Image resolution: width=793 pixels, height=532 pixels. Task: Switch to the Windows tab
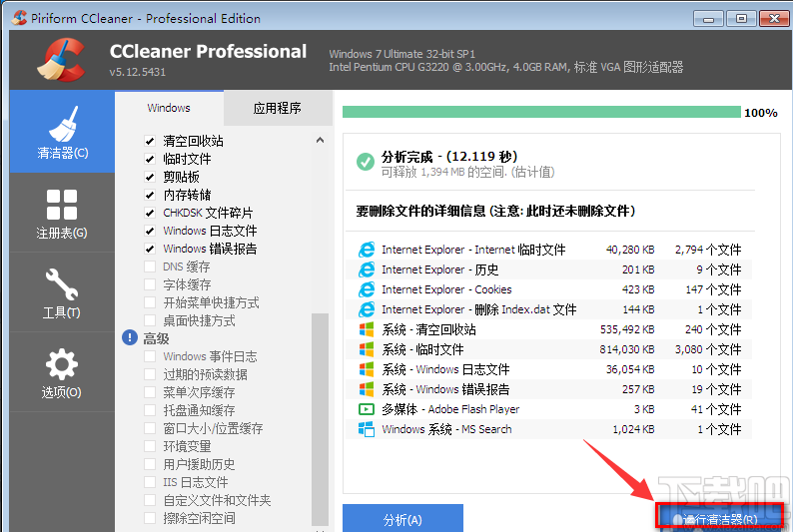point(169,108)
